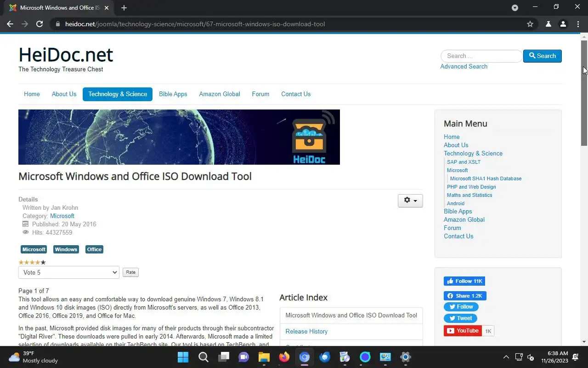
Task: Go back to the previous page
Action: click(x=10, y=24)
